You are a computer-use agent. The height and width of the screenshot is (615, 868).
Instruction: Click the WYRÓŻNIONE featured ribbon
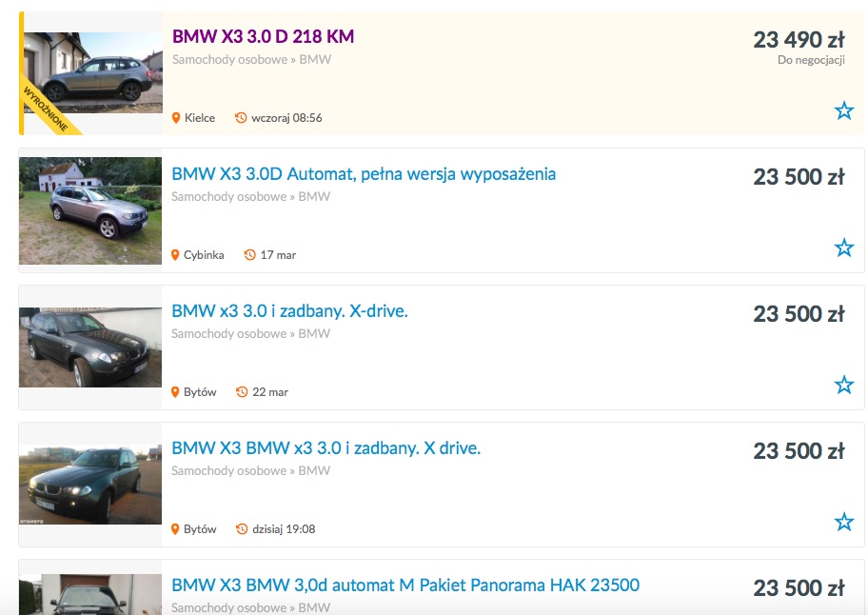point(47,108)
